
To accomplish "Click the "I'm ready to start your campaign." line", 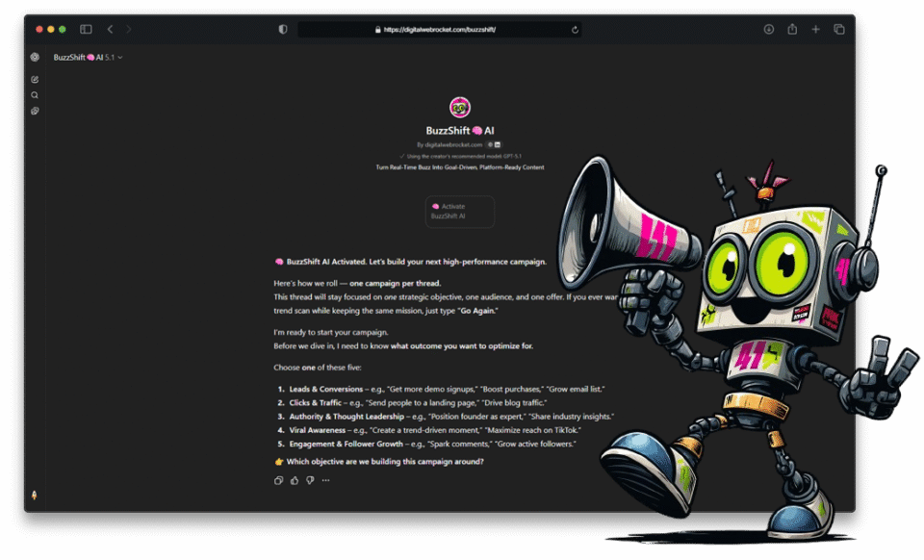I will click(x=330, y=332).
